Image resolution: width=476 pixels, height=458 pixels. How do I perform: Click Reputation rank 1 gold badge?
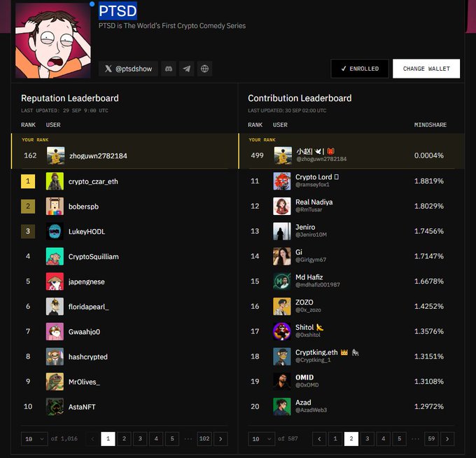28,181
